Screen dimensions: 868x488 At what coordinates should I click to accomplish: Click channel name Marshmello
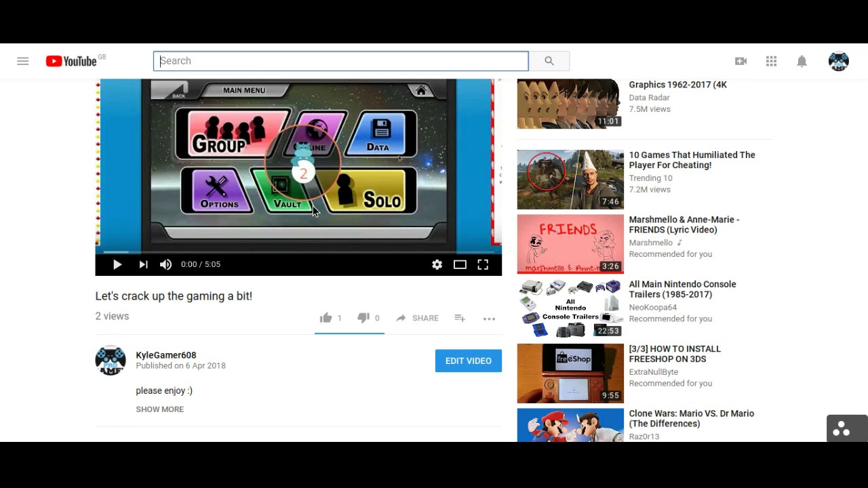click(x=651, y=243)
